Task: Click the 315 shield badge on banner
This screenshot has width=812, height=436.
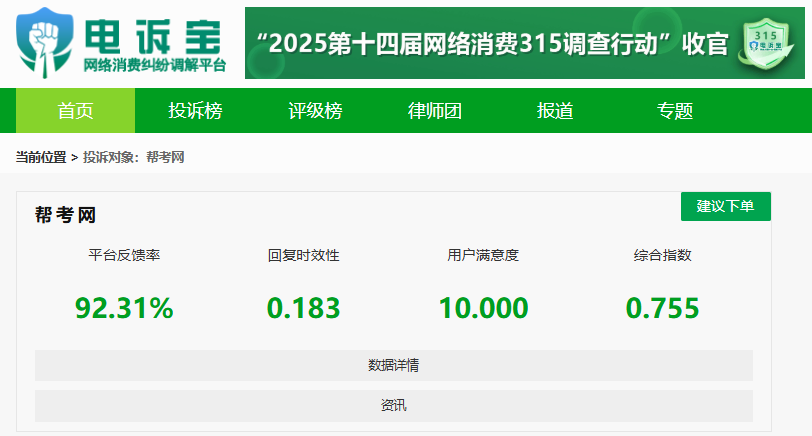Action: pos(766,43)
